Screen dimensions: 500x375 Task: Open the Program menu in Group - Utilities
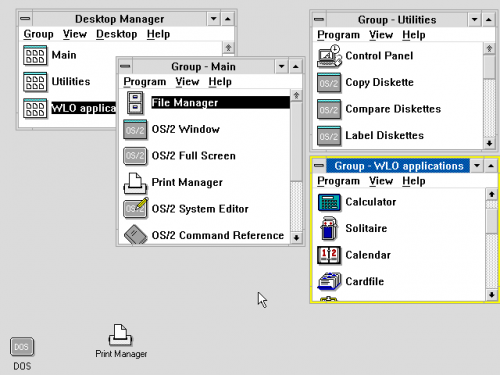[x=338, y=35]
